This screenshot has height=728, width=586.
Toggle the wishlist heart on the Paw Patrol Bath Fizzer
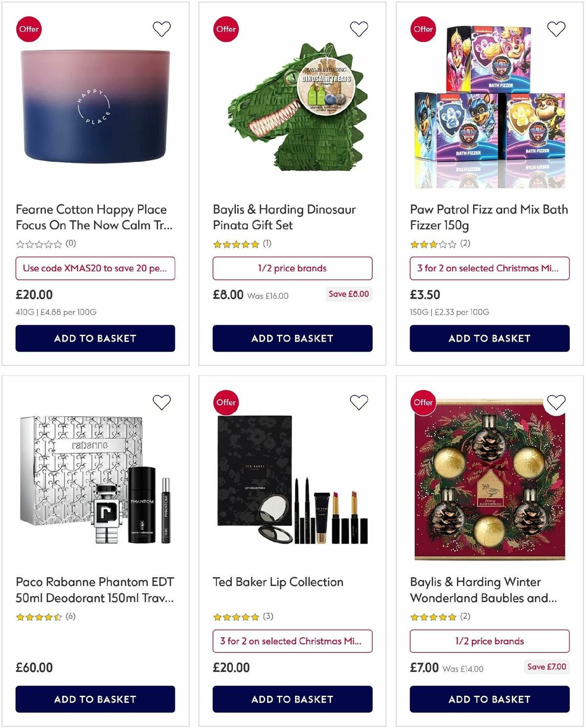pyautogui.click(x=556, y=29)
